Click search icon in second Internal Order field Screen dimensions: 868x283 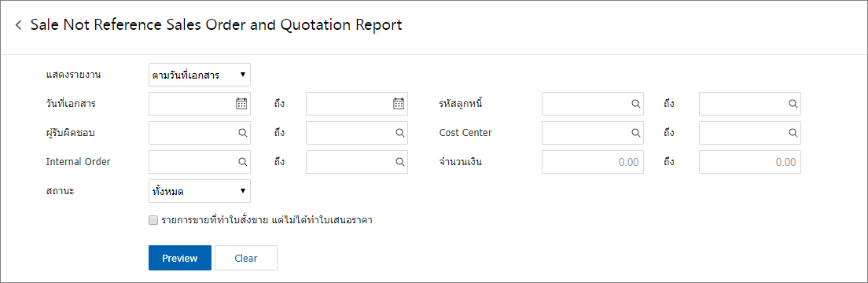click(399, 162)
